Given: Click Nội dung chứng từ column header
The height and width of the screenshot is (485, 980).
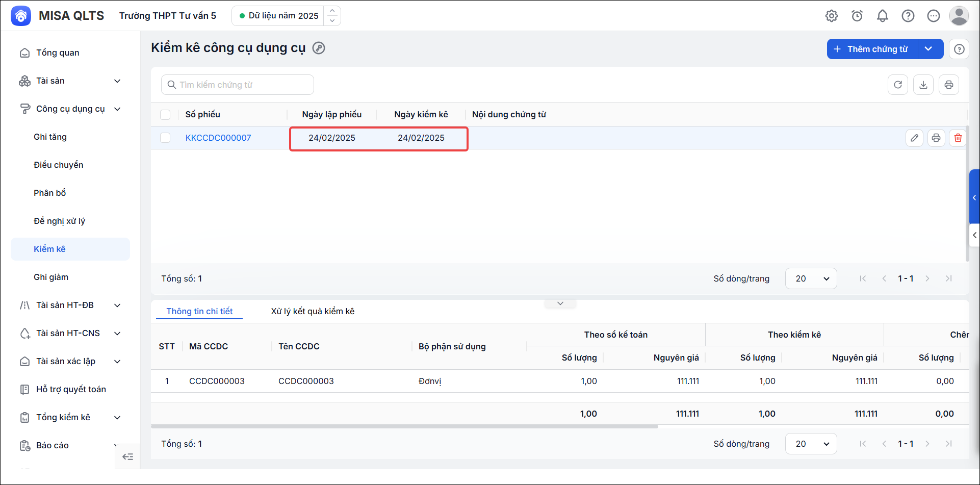Looking at the screenshot, I should tap(509, 114).
